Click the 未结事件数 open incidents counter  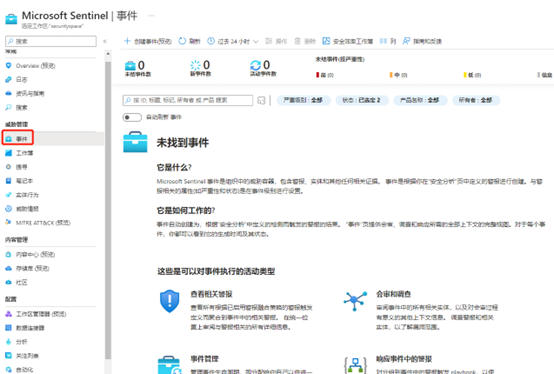click(138, 69)
